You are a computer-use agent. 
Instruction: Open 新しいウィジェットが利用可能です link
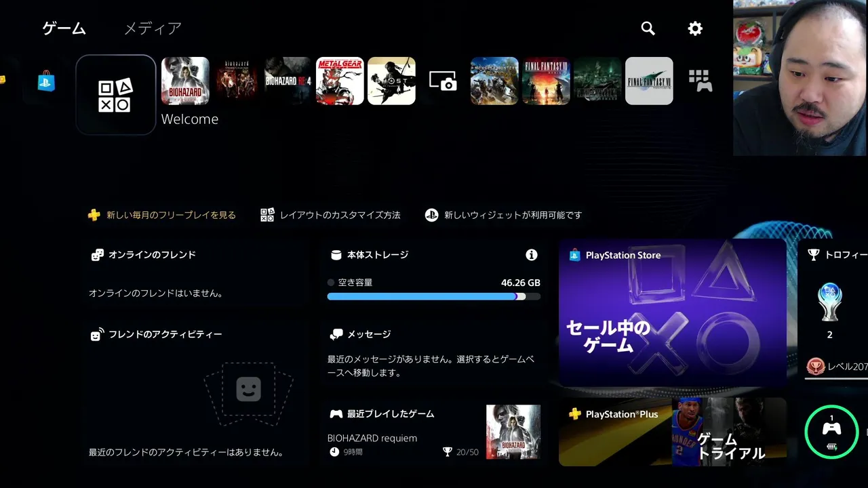click(x=503, y=215)
